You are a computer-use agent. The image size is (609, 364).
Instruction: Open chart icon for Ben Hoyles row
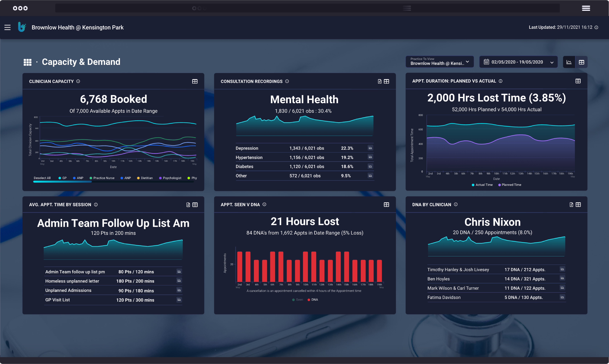(x=562, y=278)
